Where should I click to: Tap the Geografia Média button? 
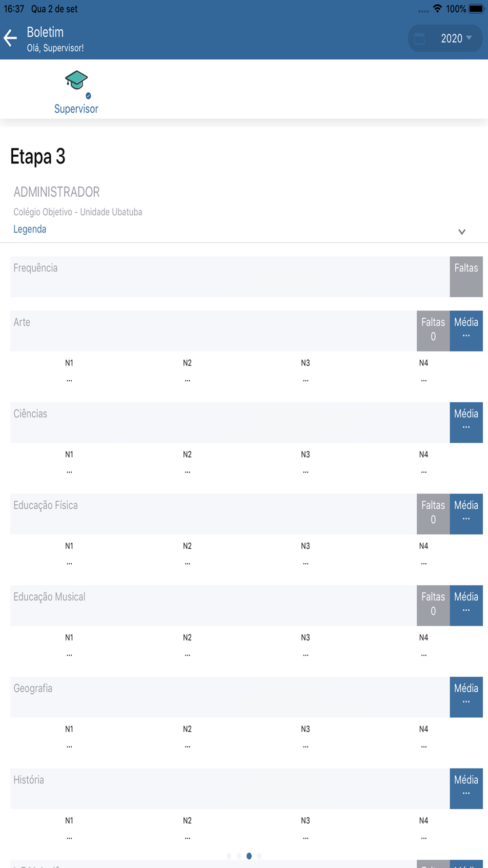click(x=466, y=697)
